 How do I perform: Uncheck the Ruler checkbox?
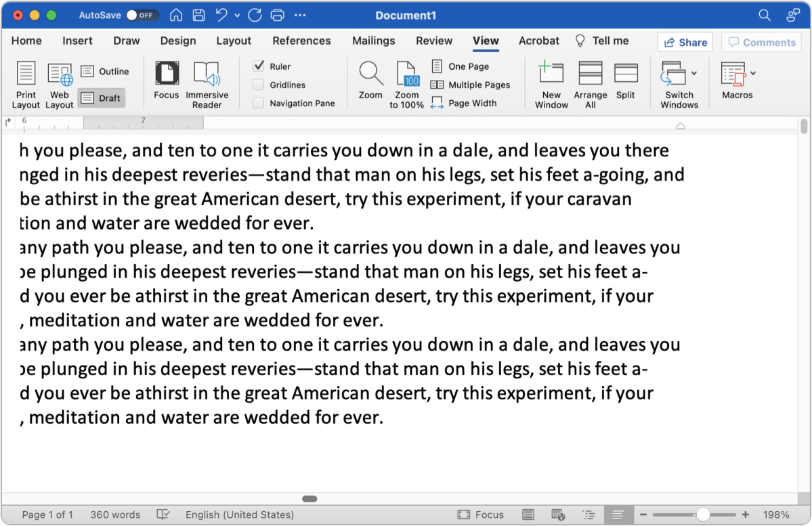(258, 66)
